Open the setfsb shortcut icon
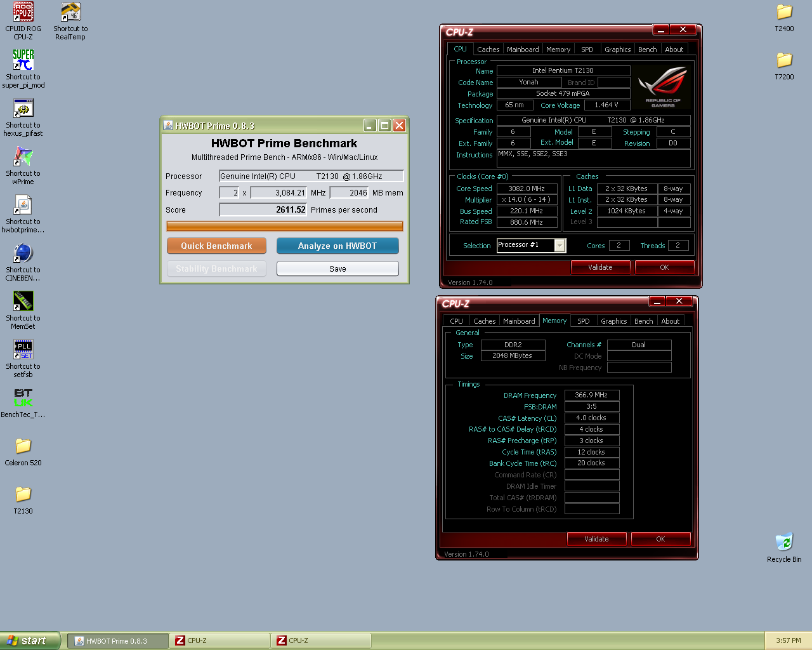This screenshot has width=812, height=650. coord(23,350)
